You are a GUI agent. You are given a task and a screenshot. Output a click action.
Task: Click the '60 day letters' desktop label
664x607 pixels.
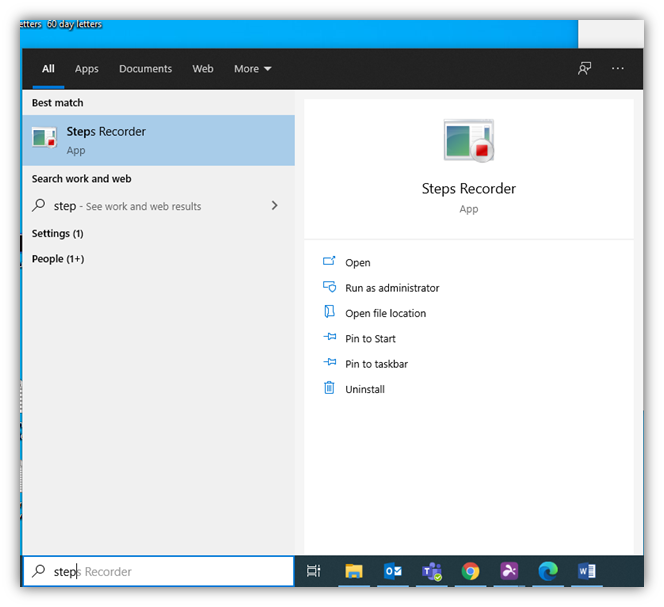[74, 24]
